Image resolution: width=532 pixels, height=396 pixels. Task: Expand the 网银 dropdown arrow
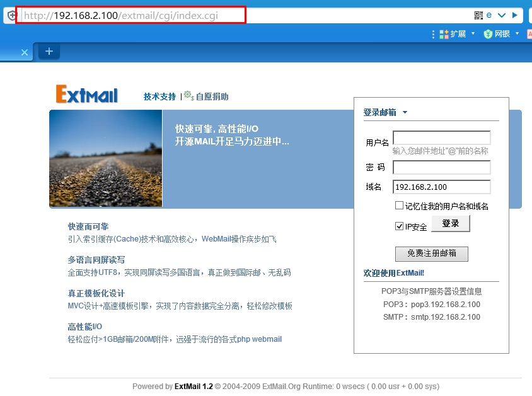(x=517, y=33)
